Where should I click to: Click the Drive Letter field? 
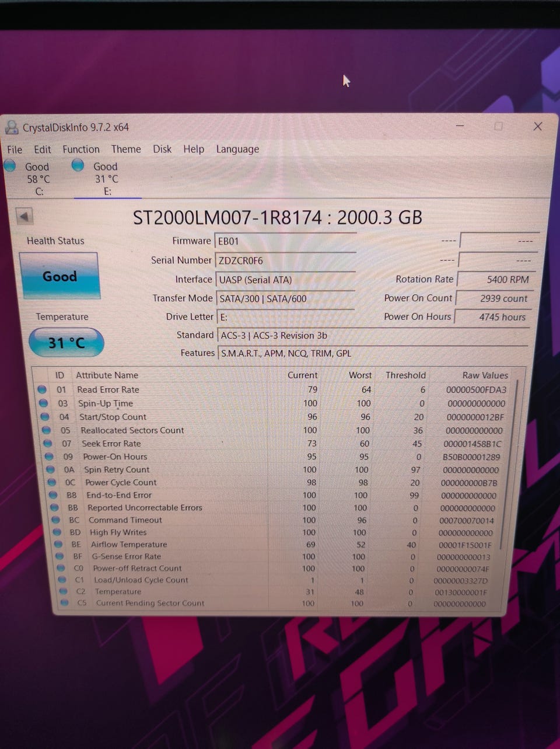pyautogui.click(x=286, y=317)
